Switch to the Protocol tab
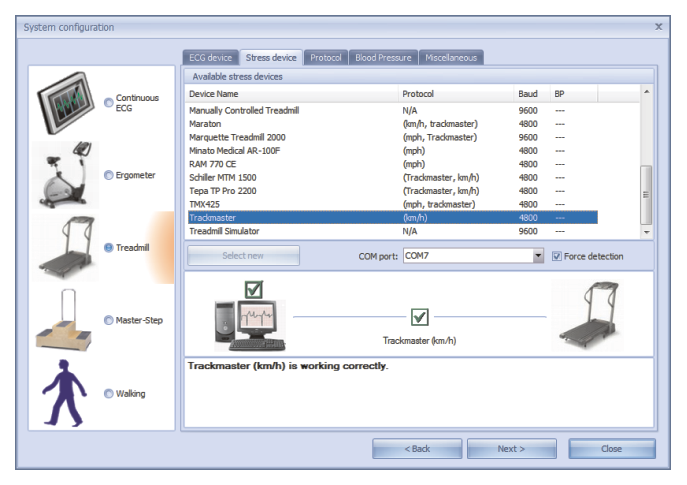The image size is (687, 485). pyautogui.click(x=326, y=57)
